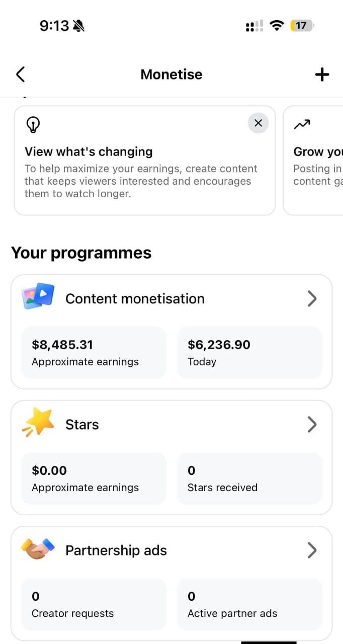343x644 pixels.
Task: Open Today's $6,236.90 earnings tile
Action: coord(249,353)
